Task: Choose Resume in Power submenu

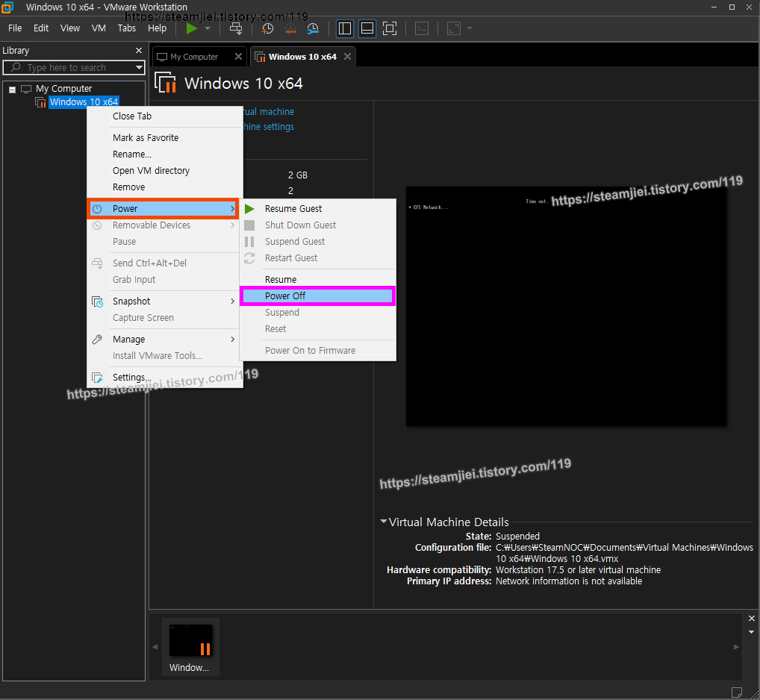Action: (318, 280)
